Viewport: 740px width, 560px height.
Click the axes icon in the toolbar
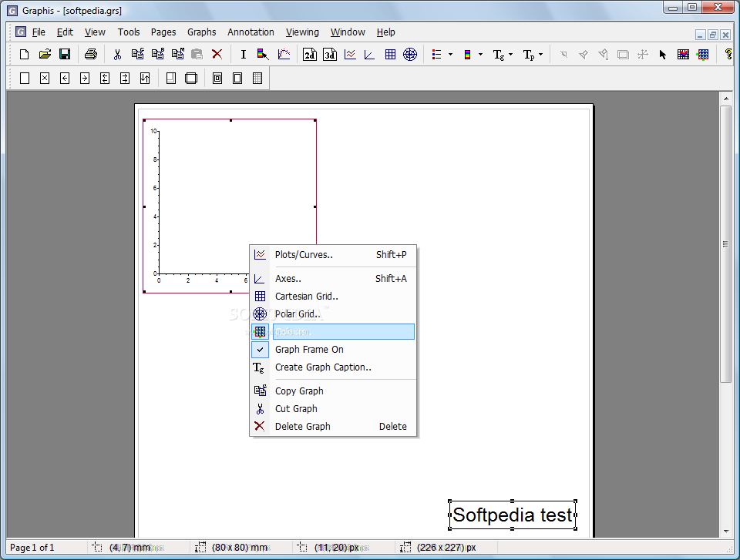(369, 54)
